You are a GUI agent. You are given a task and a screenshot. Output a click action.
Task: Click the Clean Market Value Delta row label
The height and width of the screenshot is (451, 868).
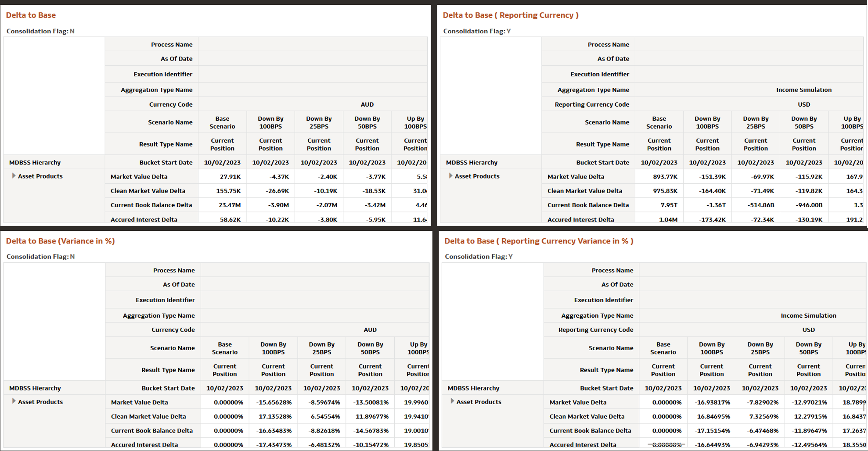click(148, 191)
